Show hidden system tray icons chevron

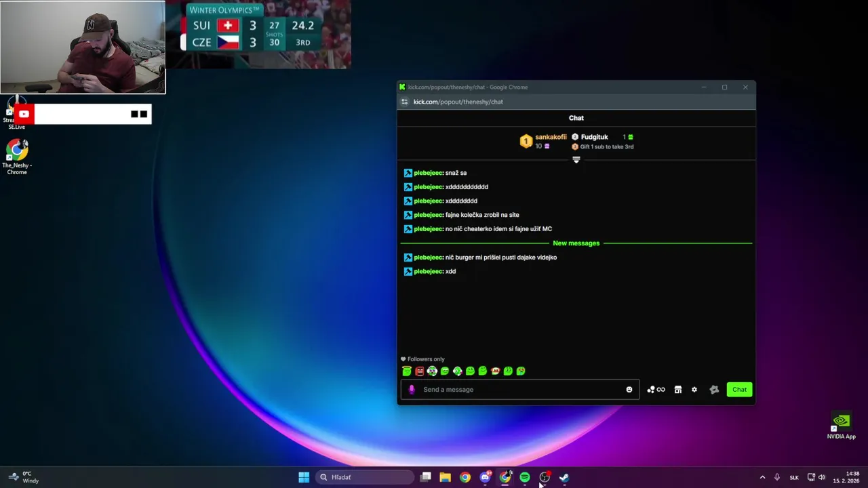point(762,477)
